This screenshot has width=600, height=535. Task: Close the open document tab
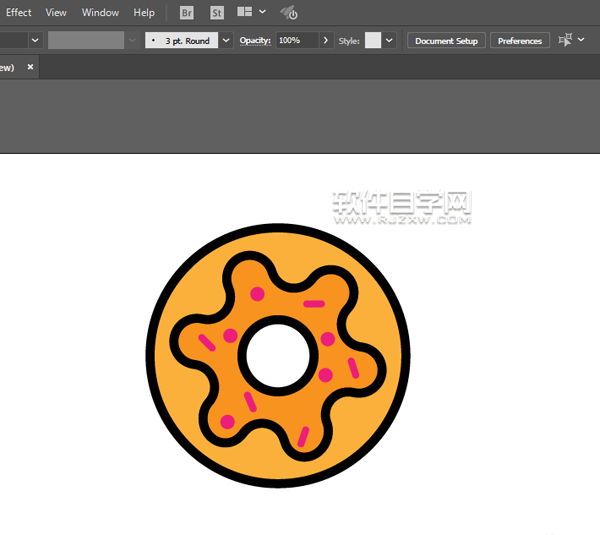tap(30, 67)
